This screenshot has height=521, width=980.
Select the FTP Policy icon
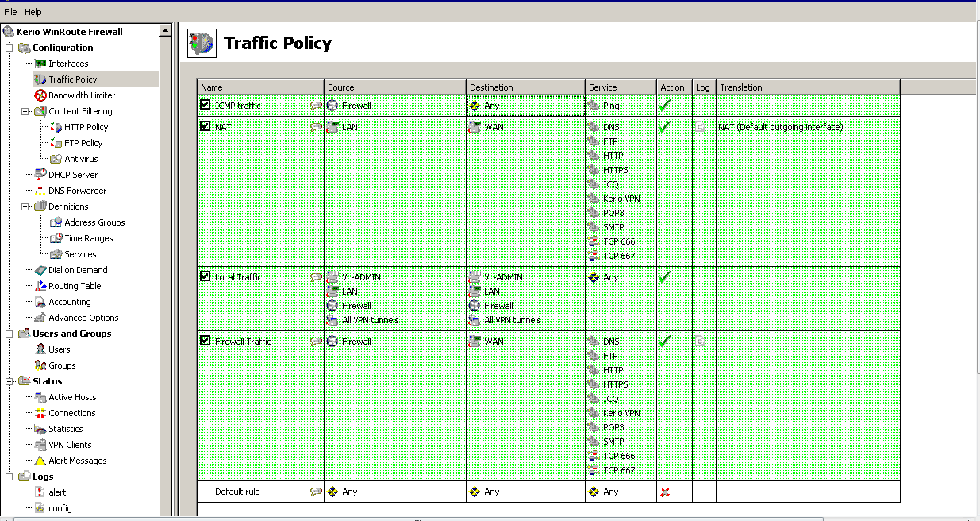(56, 143)
